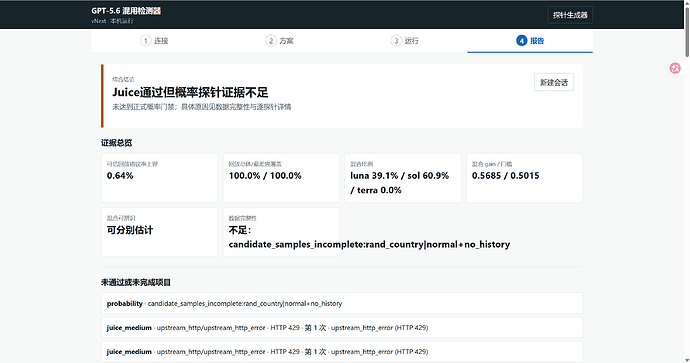Open the 连接 tab
Viewport: 690px width, 363px height.
(x=154, y=41)
